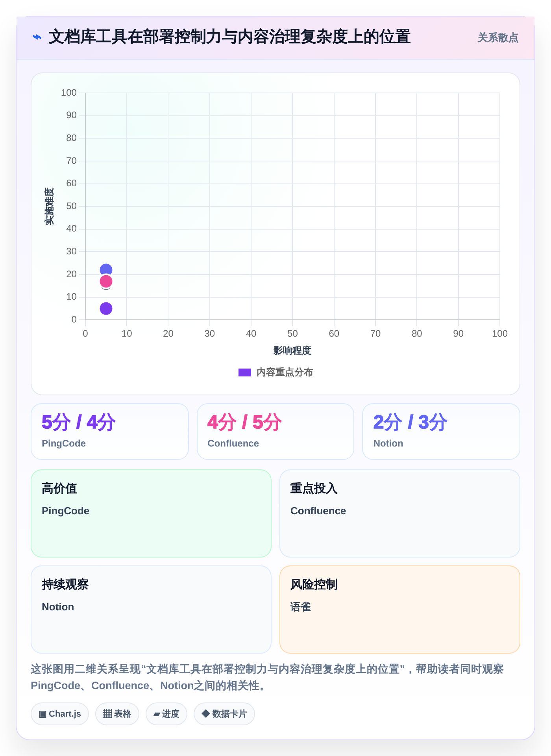The width and height of the screenshot is (551, 756).
Task: Click the Confluence text in 重点投入 card
Action: (318, 511)
